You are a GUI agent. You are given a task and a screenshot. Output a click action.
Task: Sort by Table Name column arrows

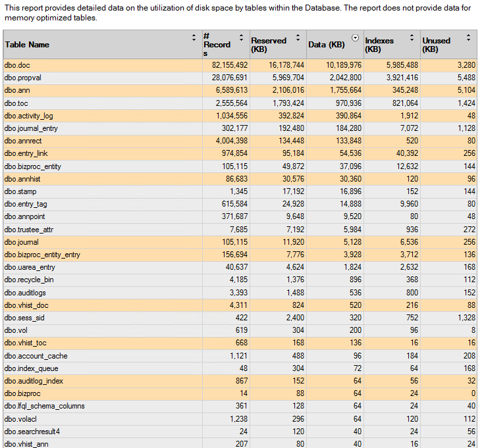194,37
